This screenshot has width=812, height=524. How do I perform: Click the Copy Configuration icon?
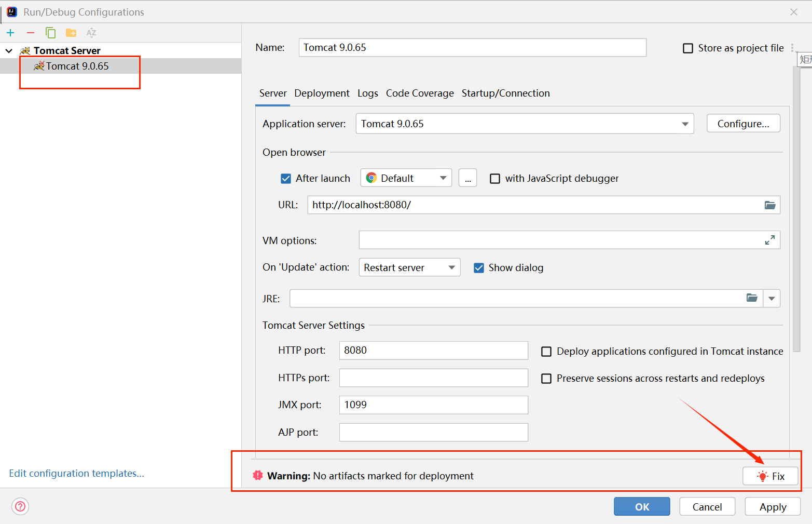click(x=50, y=33)
